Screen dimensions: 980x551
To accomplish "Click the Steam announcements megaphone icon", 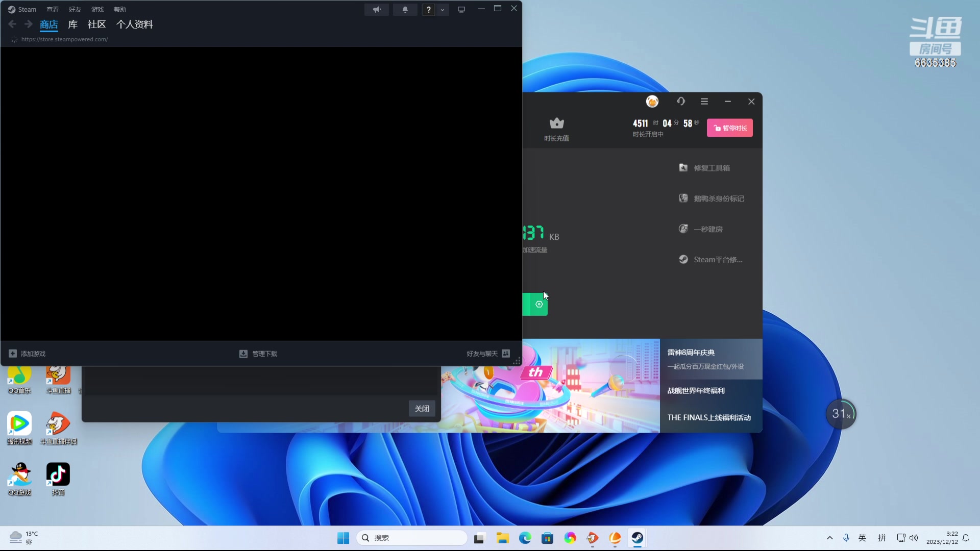I will pos(377,10).
